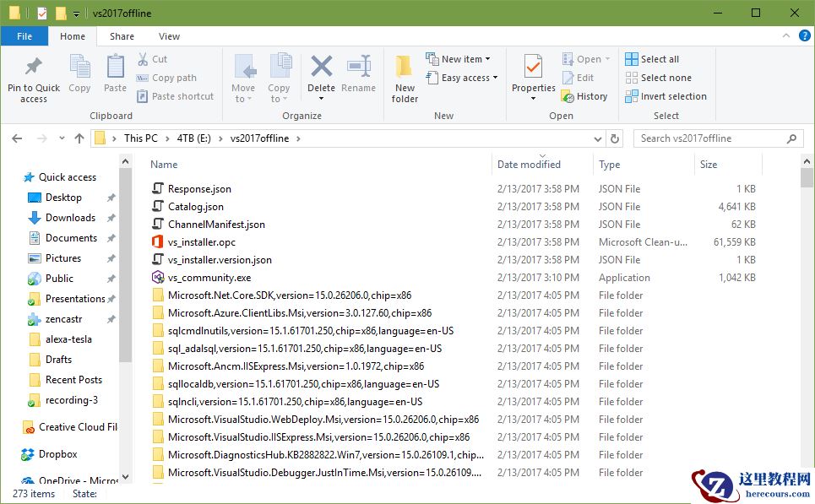This screenshot has height=504, width=815.
Task: Switch to the Share tab
Action: [122, 36]
